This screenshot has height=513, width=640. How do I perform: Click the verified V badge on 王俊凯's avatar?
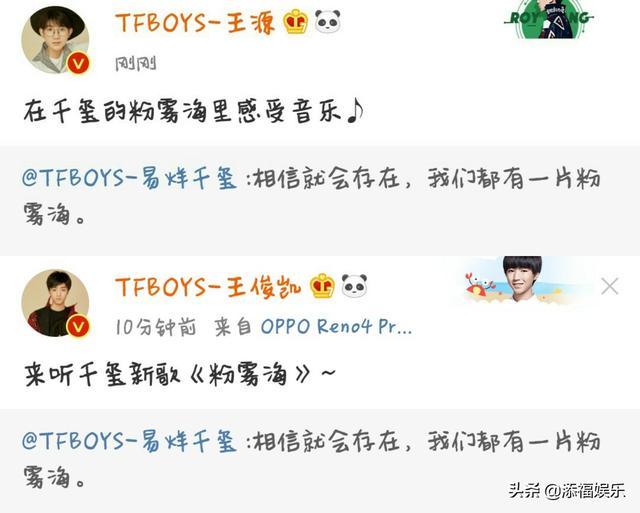click(78, 326)
